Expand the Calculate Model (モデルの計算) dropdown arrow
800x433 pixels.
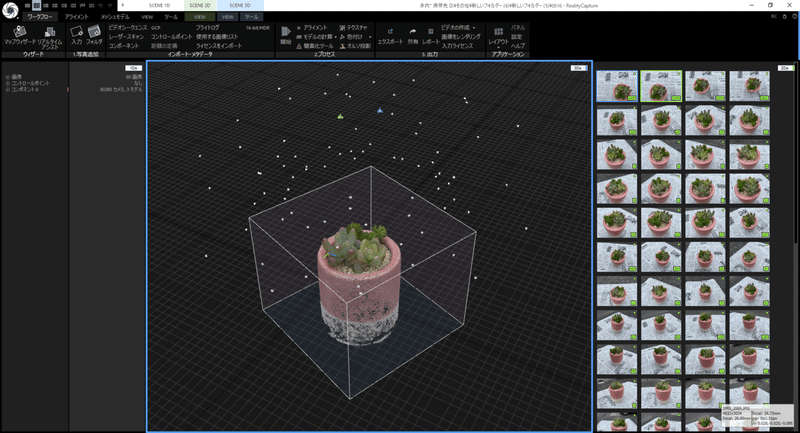335,37
